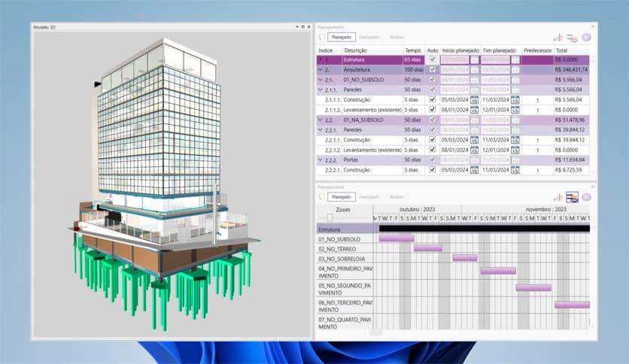Screen dimensions: 629x364
Task: Open end date calendar for row 2.1.1.1 Construção
Action: [515, 100]
